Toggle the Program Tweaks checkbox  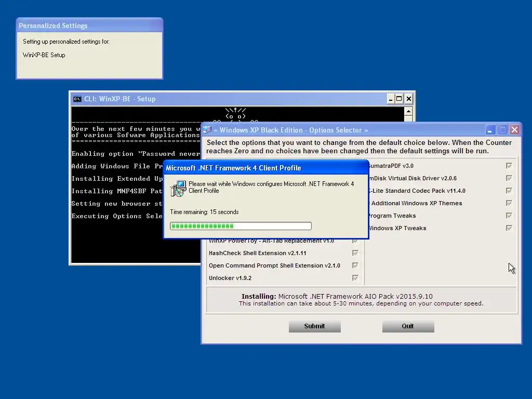point(509,216)
